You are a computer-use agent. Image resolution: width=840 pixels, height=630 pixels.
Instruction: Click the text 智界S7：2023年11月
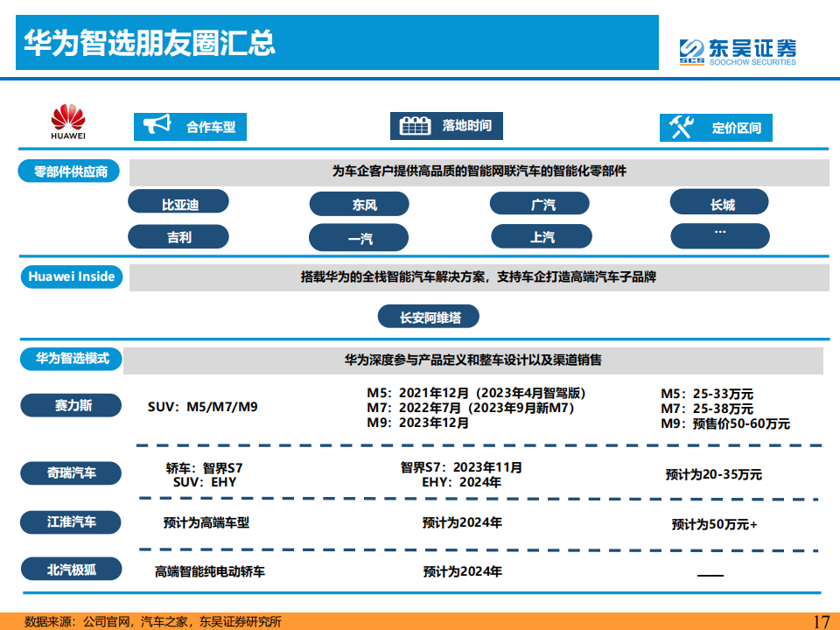pos(461,467)
